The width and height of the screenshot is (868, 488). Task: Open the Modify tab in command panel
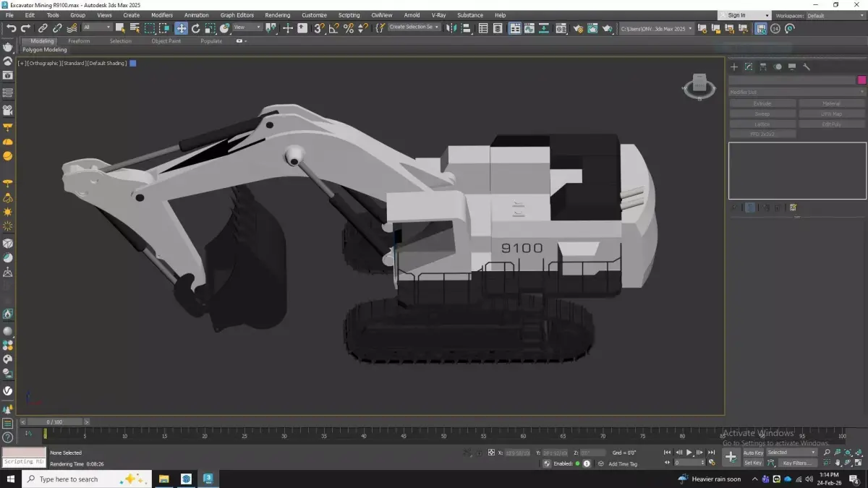[749, 67]
